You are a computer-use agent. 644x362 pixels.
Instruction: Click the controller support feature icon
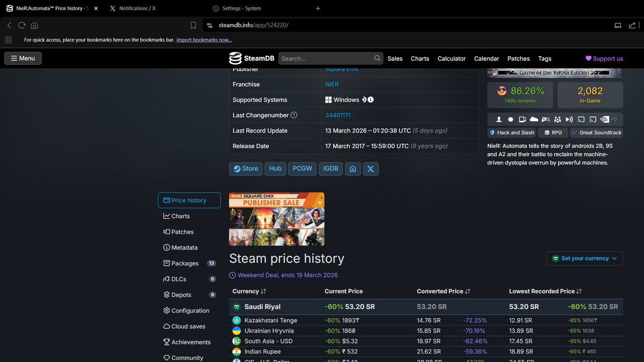tap(546, 119)
